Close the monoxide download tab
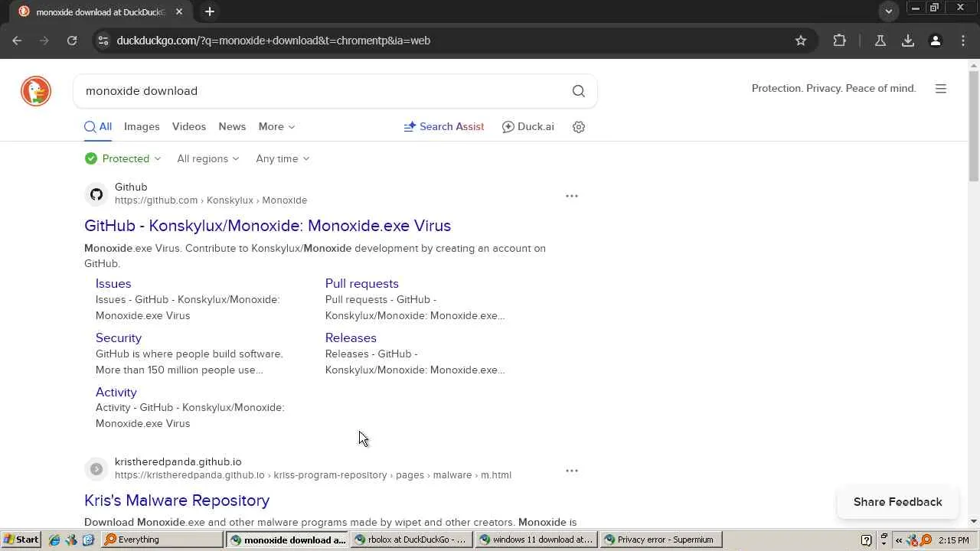 179,11
